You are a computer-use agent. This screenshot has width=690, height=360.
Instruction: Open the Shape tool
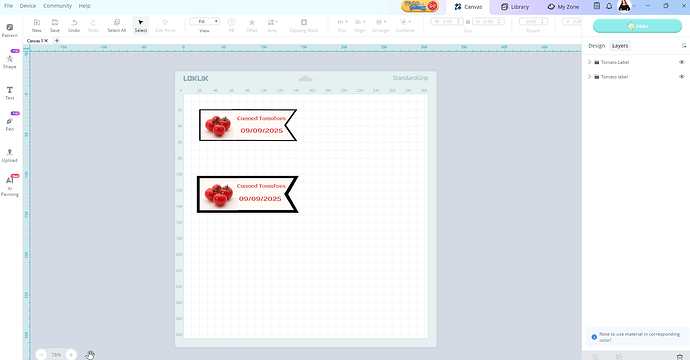(x=10, y=61)
